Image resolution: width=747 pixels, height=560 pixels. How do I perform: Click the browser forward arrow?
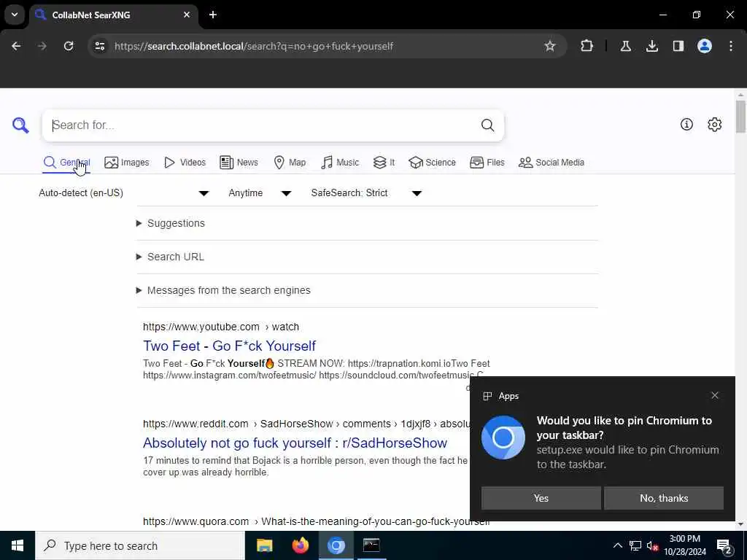(x=42, y=46)
